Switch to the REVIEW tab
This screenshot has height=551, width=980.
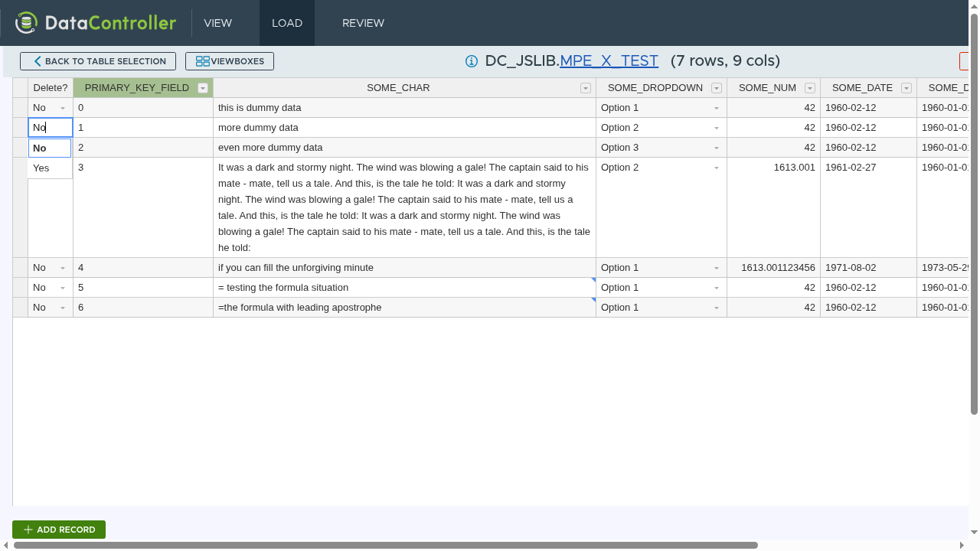363,23
